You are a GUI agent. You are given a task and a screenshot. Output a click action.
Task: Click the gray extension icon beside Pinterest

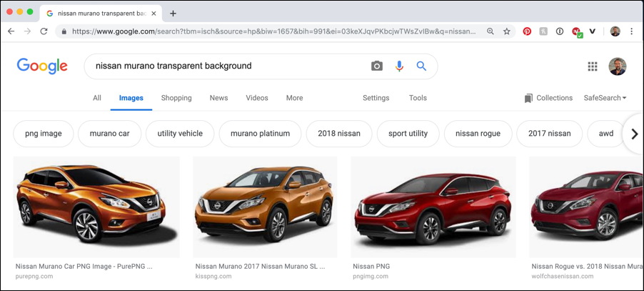[543, 31]
